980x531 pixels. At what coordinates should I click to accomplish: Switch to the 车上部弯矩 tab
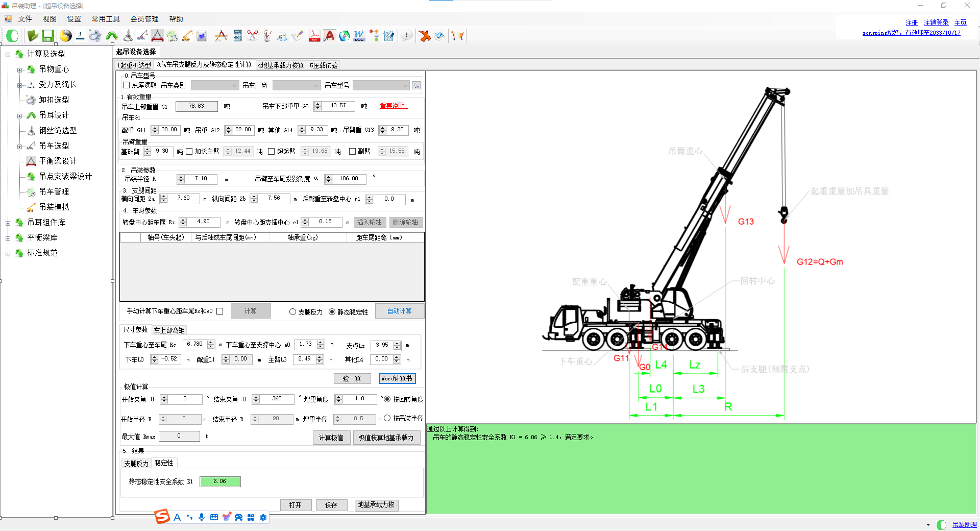pos(169,330)
